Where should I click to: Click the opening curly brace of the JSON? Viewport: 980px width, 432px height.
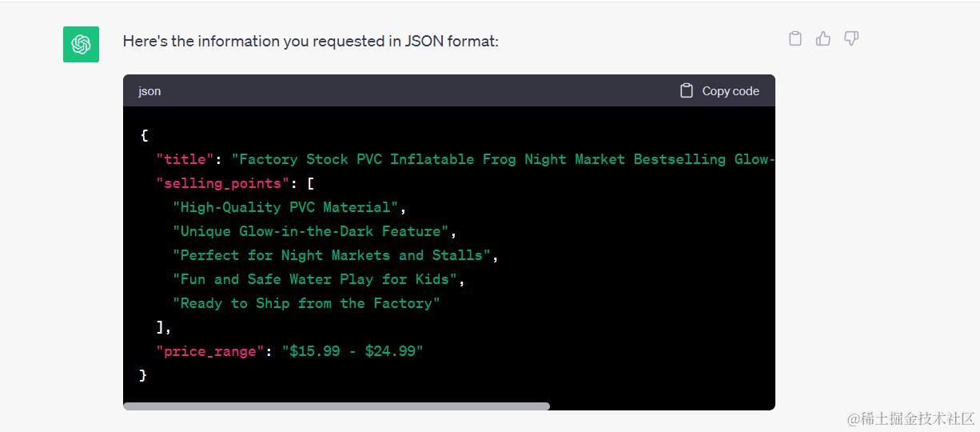(x=144, y=135)
